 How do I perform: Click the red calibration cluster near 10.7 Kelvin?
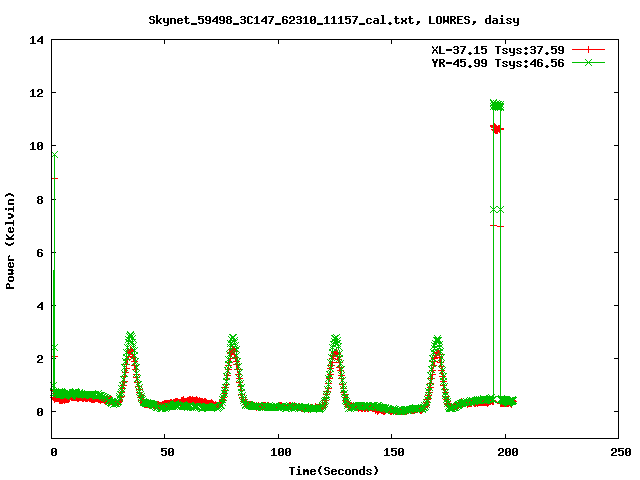(496, 129)
